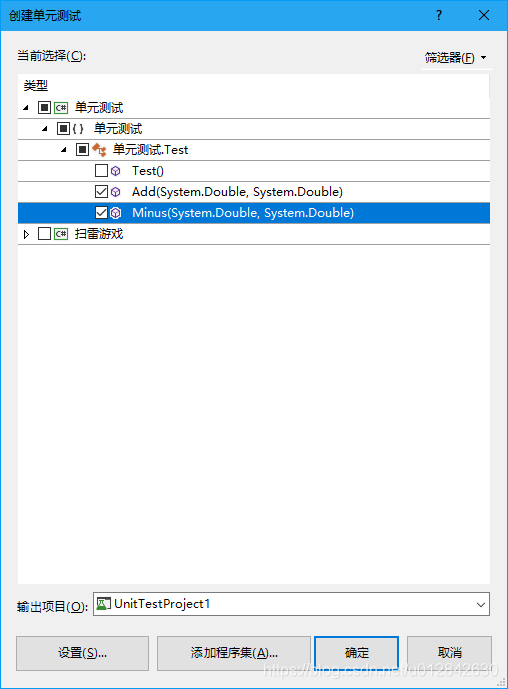Screen dimensions: 508x689
Task: Click the class icon beside 单元测试.Test
Action: pyautogui.click(x=99, y=149)
